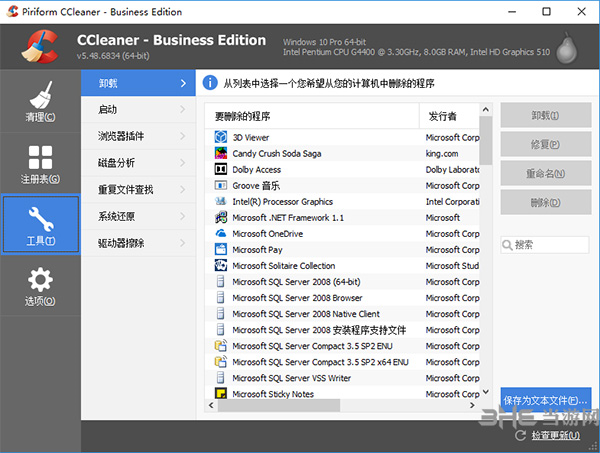Click 'king.com' publisher cell
This screenshot has height=453, width=600.
tap(442, 153)
